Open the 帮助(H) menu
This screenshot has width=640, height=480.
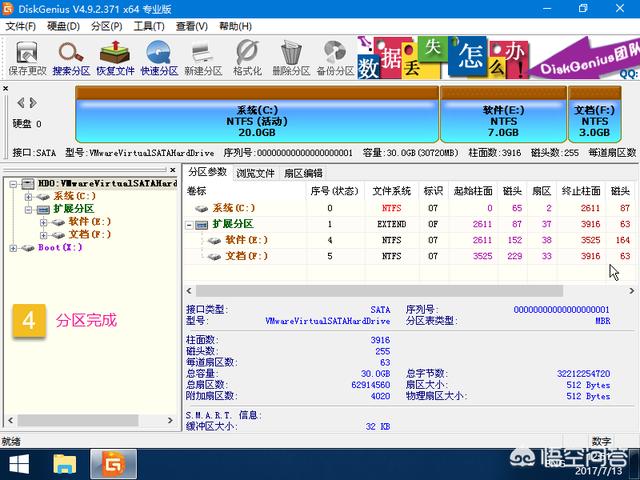pos(235,27)
